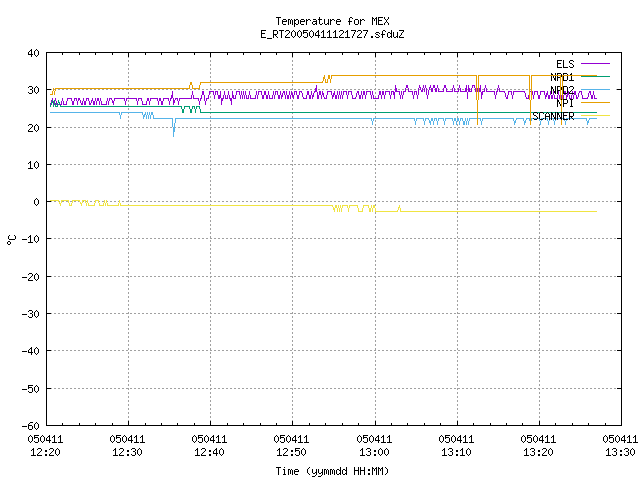This screenshot has width=640, height=480.
Task: Click the NPD1 legend label
Action: [x=562, y=77]
